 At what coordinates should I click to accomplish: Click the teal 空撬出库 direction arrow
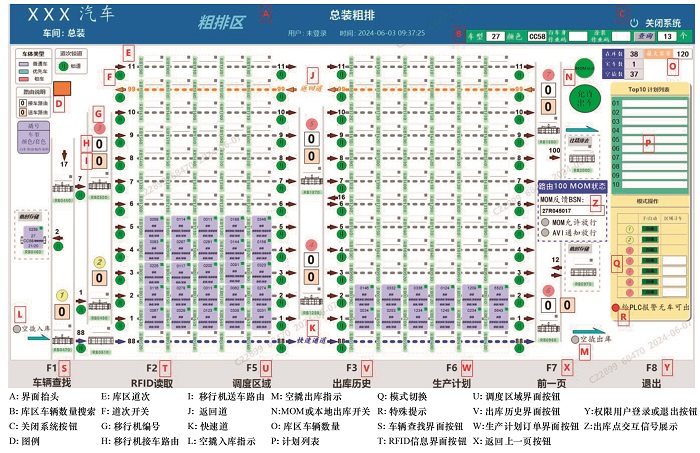pos(588,331)
